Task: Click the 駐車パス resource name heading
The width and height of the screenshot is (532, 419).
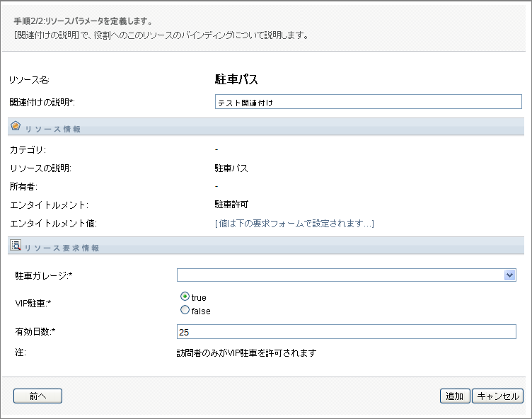Action: 236,79
